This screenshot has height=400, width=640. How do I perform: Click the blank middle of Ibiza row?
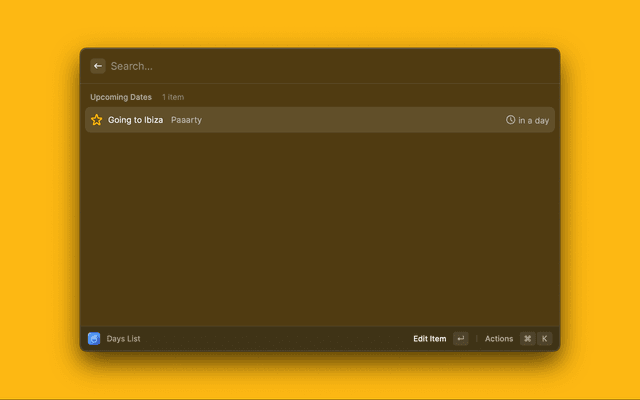click(350, 120)
